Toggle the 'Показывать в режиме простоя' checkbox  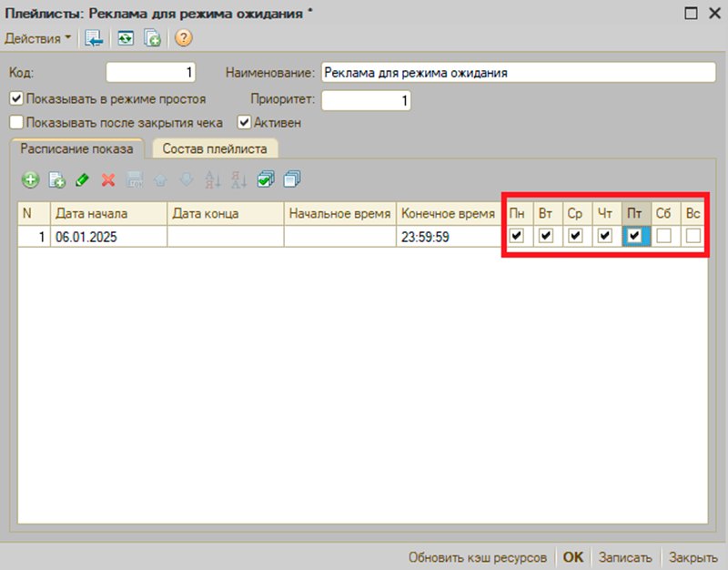tap(16, 98)
